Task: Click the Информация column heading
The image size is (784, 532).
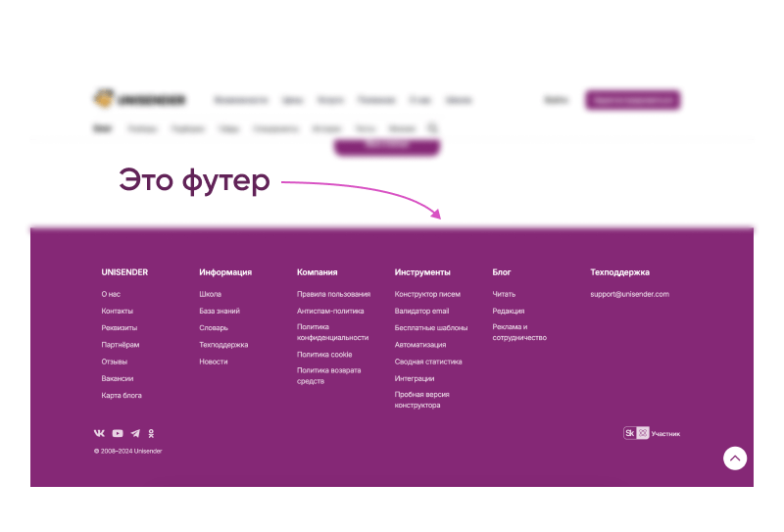Action: click(x=225, y=272)
